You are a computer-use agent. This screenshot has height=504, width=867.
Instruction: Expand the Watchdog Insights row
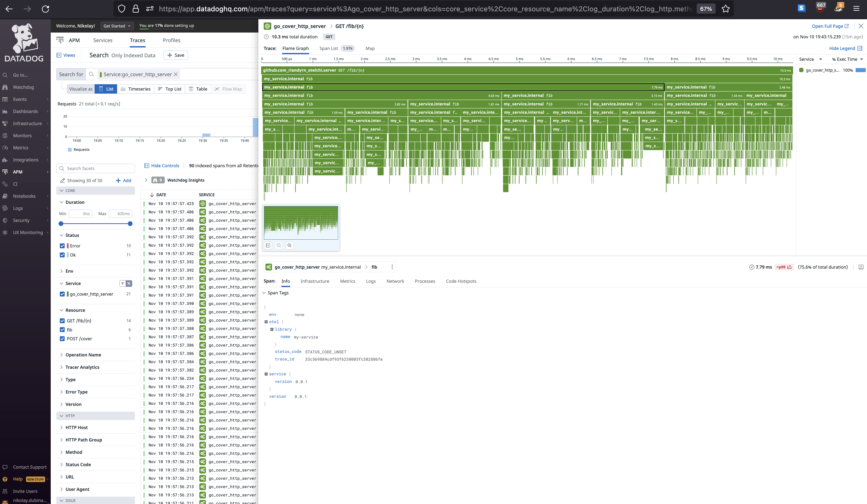146,180
